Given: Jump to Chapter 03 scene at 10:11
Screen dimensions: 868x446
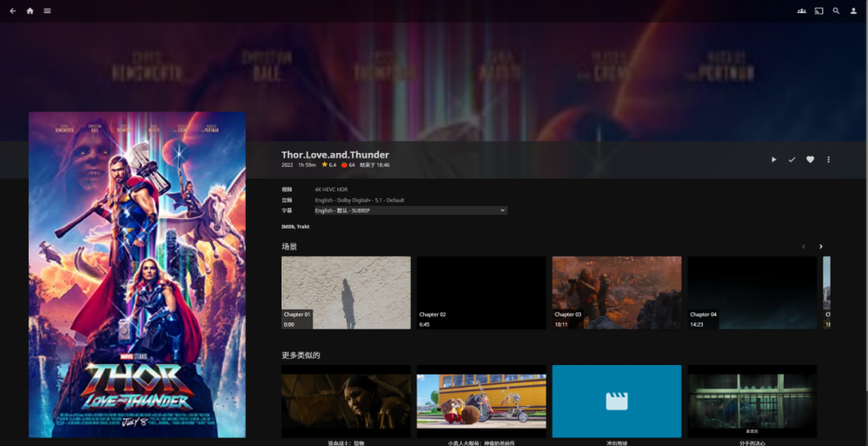Looking at the screenshot, I should click(617, 292).
